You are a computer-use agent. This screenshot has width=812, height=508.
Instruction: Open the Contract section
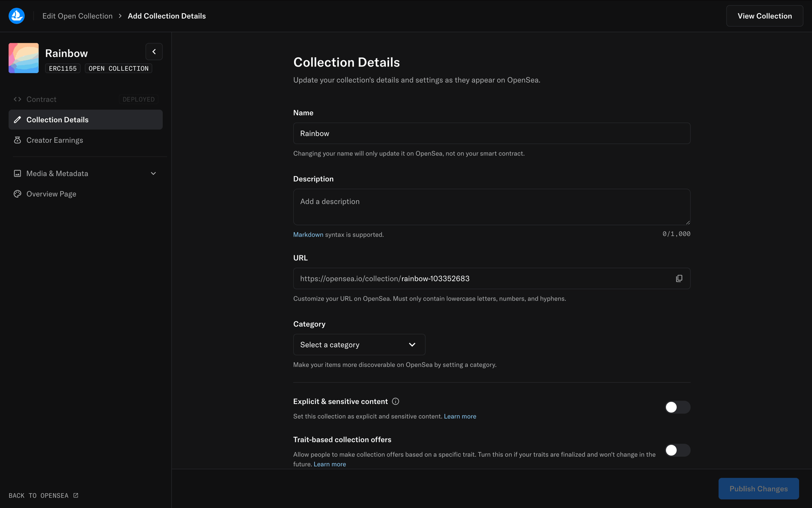[x=85, y=99]
